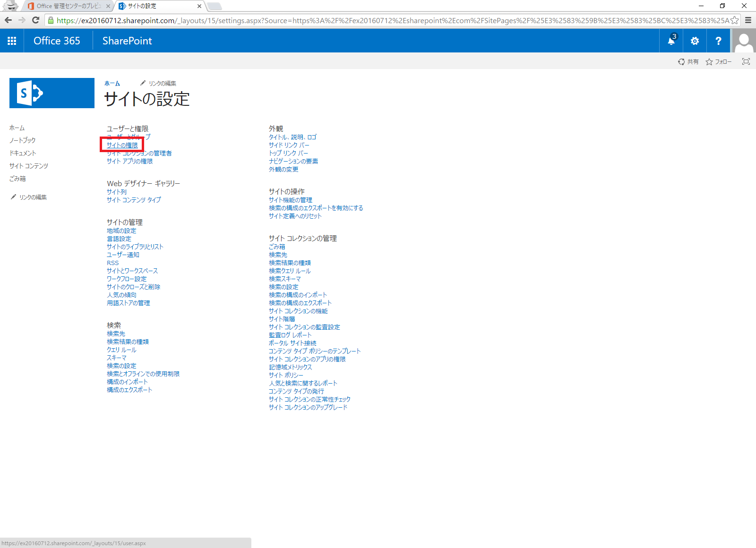The image size is (756, 548).
Task: Open トップ リンク バー link
Action: coord(288,153)
